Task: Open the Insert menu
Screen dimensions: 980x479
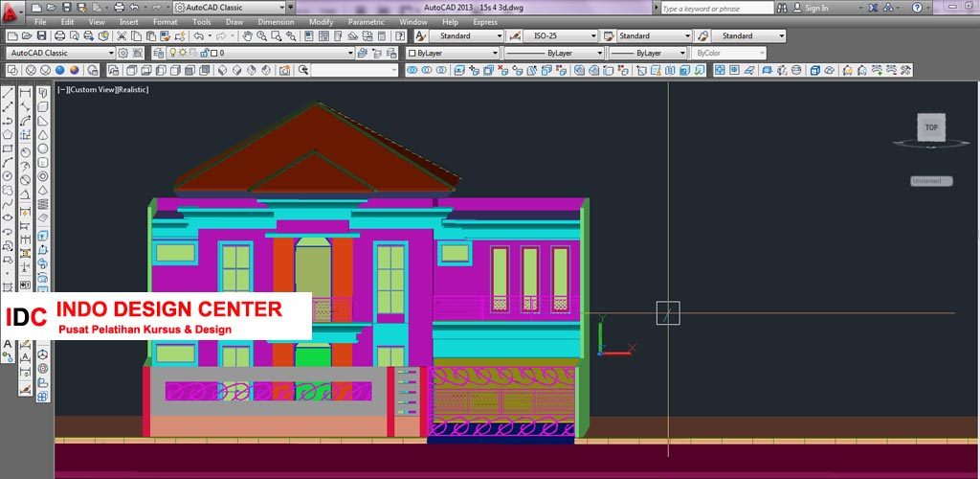Action: click(x=129, y=22)
